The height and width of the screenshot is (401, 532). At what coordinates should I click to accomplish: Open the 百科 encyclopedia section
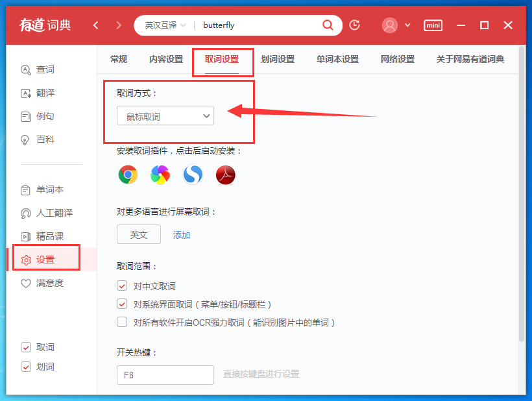pos(43,139)
